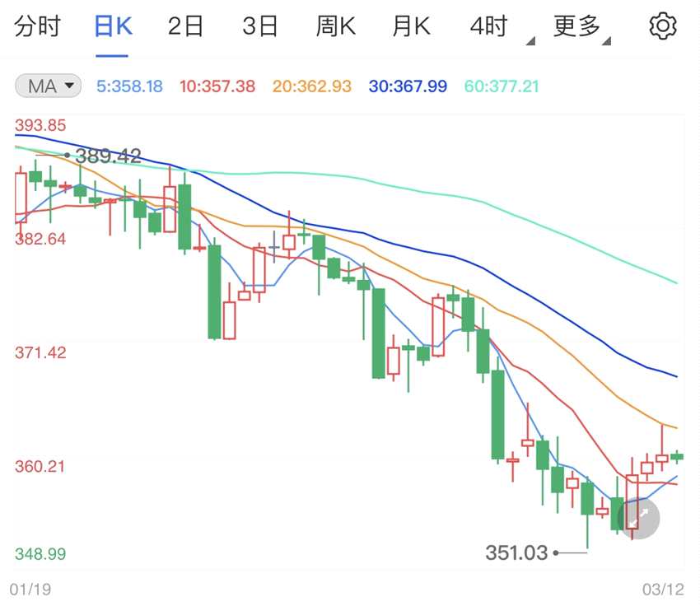Screen dimensions: 700x606
Task: Expand chart to fullscreen with arrow icon
Action: click(x=639, y=518)
